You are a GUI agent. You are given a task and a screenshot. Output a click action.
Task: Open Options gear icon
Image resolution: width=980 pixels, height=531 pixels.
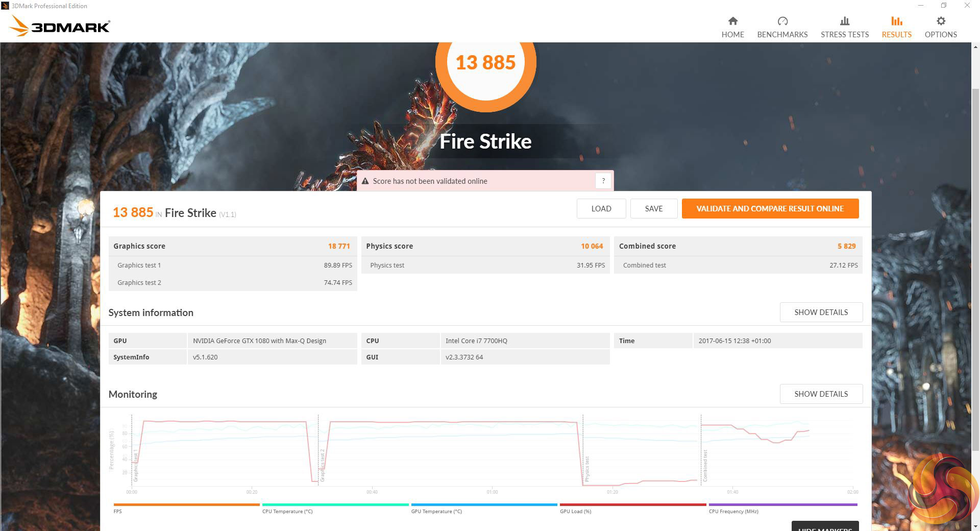pos(941,21)
